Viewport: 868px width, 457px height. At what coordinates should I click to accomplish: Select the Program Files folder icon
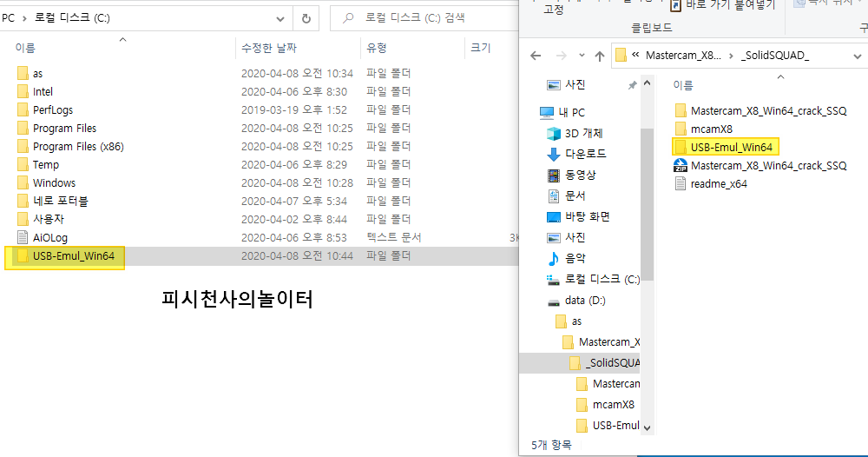click(x=23, y=128)
